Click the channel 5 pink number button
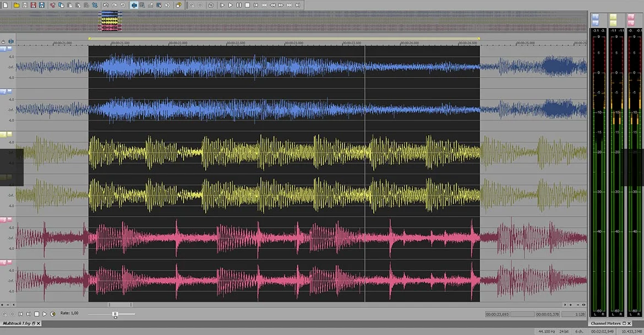Image resolution: width=644 pixels, height=335 pixels. pos(3,220)
